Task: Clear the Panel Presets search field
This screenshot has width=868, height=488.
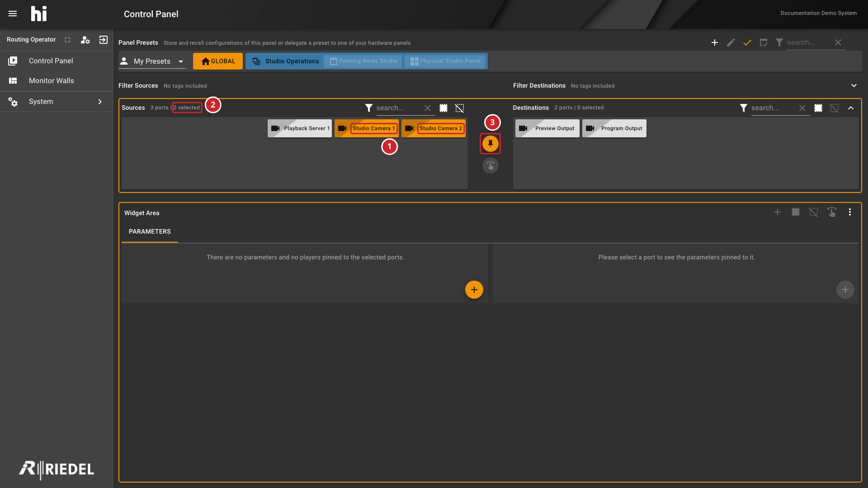Action: (838, 42)
